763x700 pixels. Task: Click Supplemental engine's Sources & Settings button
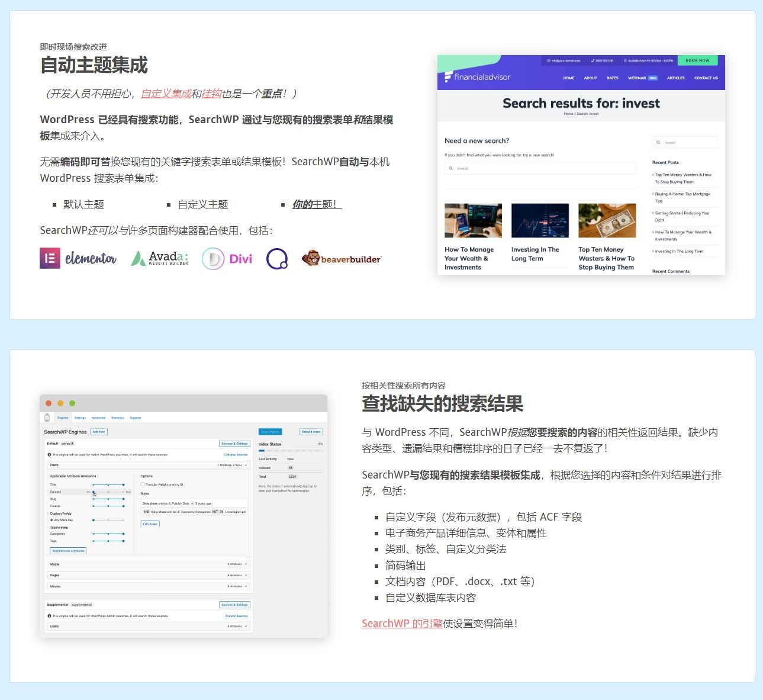click(x=235, y=605)
